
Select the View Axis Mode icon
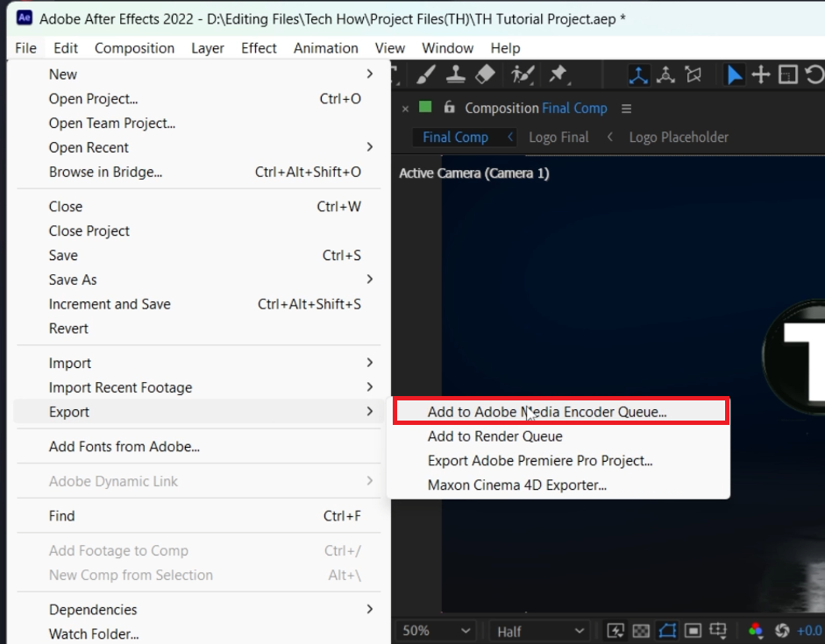693,75
